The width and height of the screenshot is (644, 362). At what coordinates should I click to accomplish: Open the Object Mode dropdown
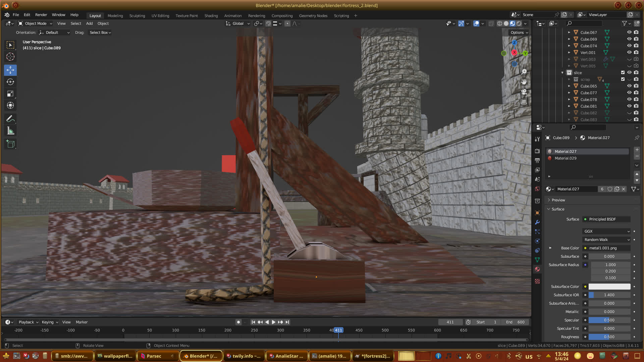[x=35, y=23]
